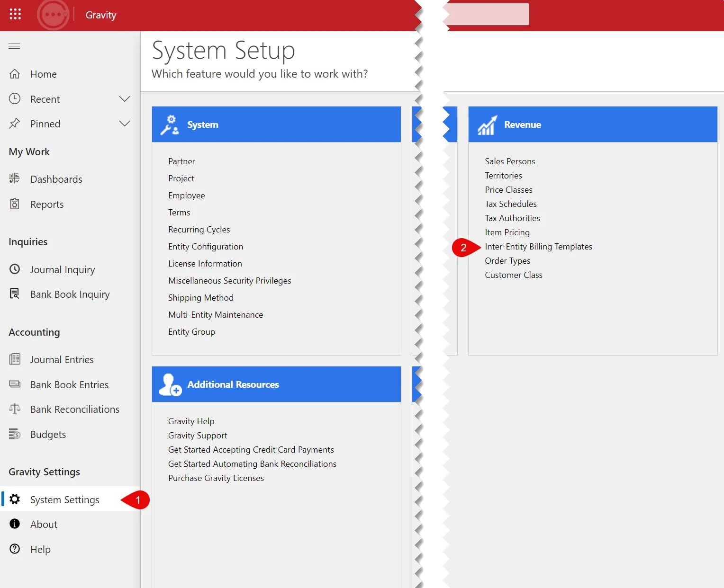
Task: Expand the Recent section chevron
Action: tap(125, 99)
